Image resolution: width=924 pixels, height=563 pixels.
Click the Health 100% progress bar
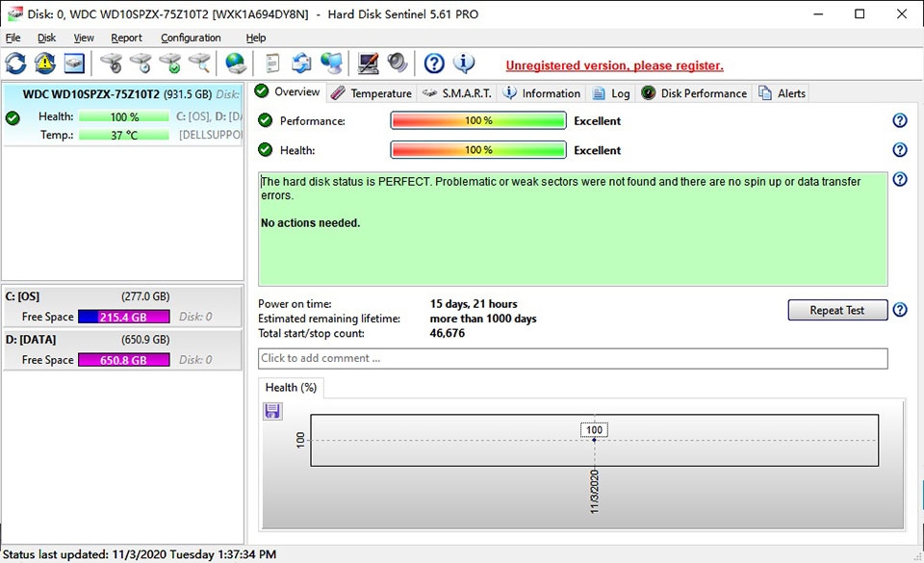tap(477, 149)
